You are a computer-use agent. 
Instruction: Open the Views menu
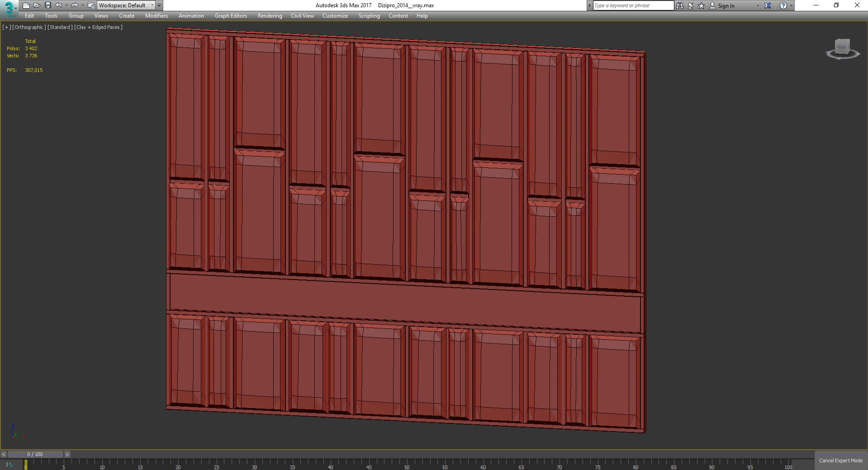(101, 16)
